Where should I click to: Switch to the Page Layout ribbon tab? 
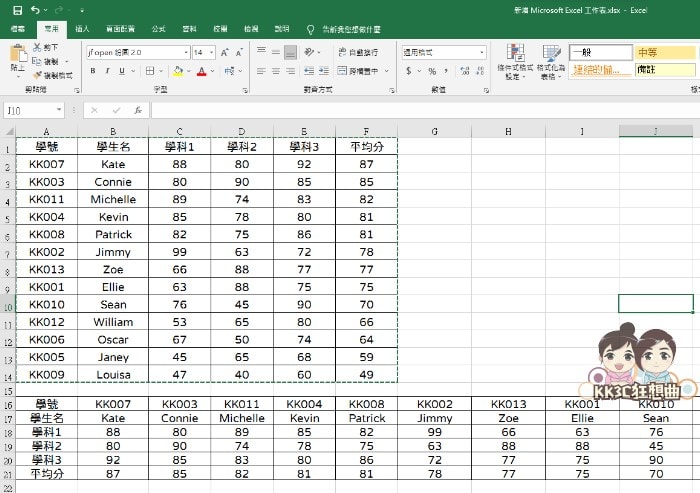(120, 29)
